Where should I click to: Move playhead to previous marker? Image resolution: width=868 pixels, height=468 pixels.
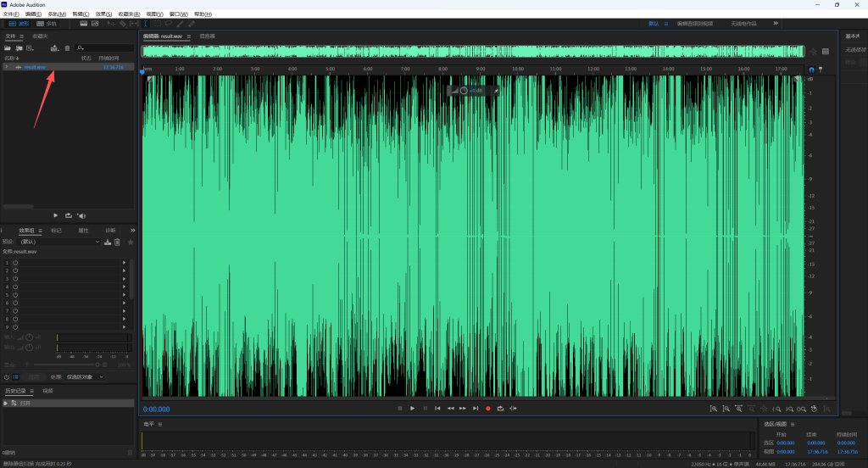point(437,409)
